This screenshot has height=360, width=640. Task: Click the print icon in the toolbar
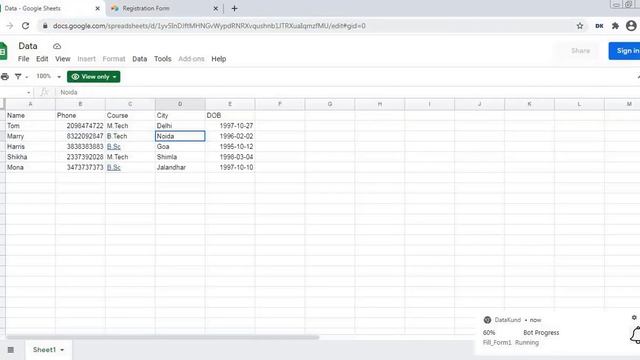point(5,77)
